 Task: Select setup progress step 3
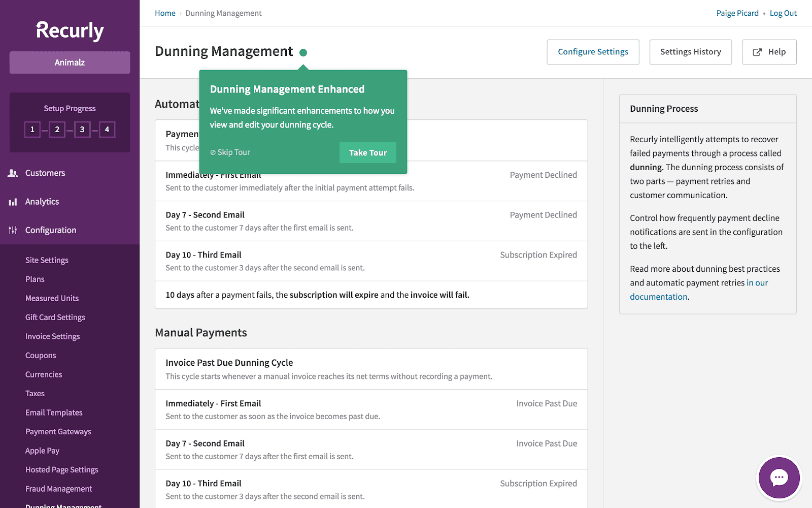click(x=82, y=130)
